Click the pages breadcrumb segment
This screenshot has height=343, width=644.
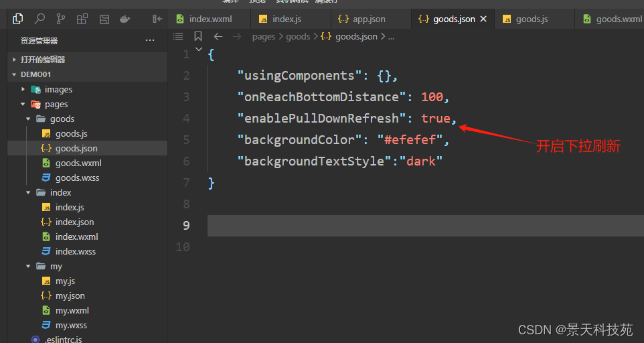264,37
